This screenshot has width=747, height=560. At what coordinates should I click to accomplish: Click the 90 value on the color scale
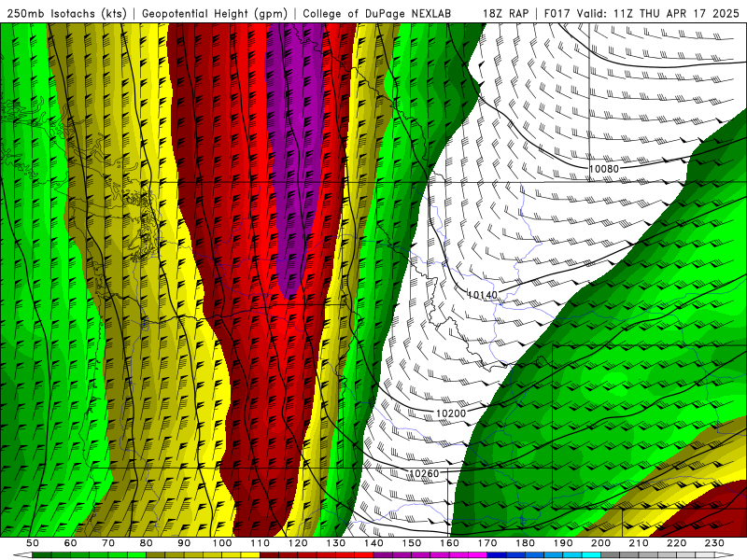click(x=184, y=543)
